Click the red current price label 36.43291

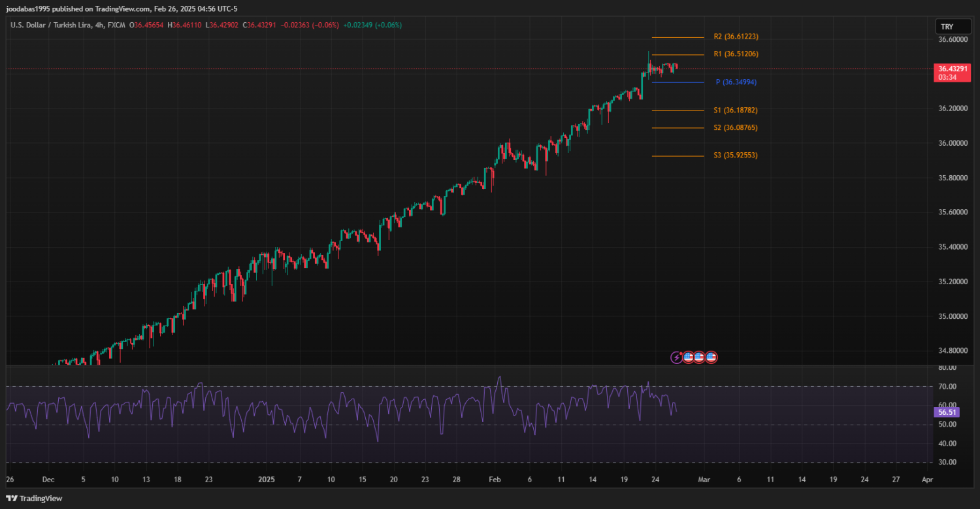(x=952, y=69)
